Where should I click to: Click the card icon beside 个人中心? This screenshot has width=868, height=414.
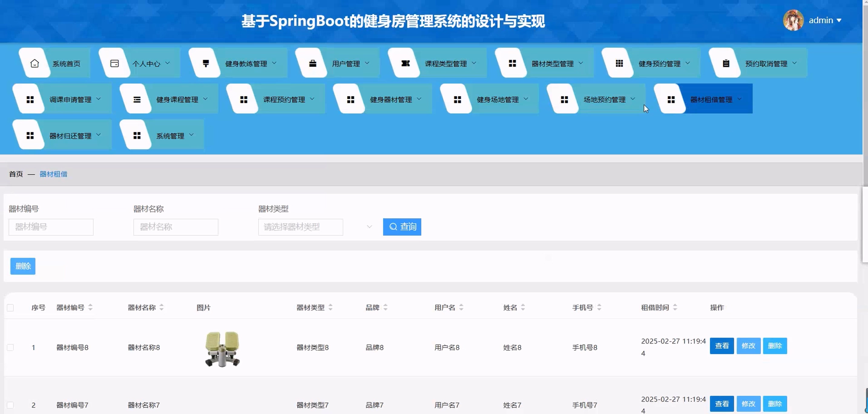(x=115, y=63)
